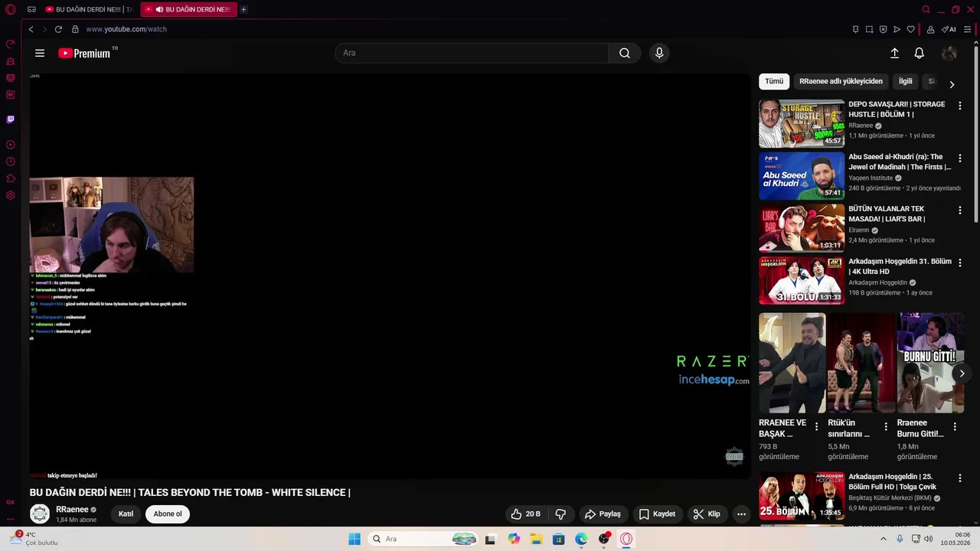Dislike the video

point(560,514)
